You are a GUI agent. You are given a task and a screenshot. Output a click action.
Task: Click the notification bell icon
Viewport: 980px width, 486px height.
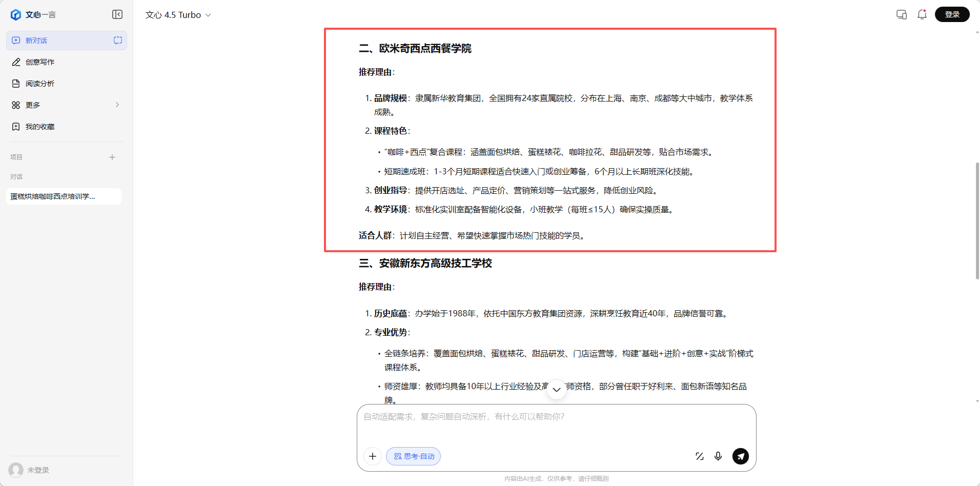pos(922,14)
